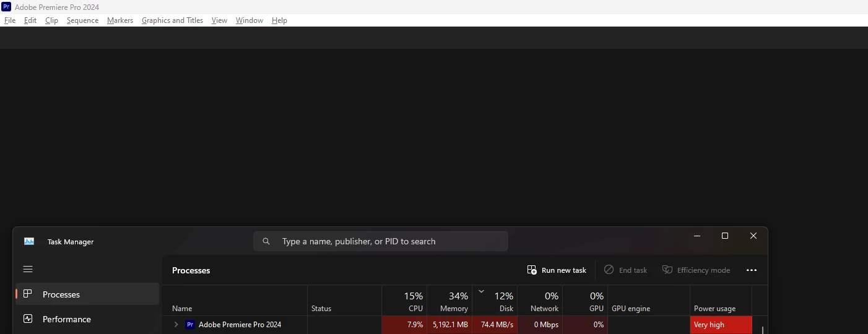Screen dimensions: 868x334
Task: Click the 74.4 MB/s disk value
Action: [x=497, y=325]
